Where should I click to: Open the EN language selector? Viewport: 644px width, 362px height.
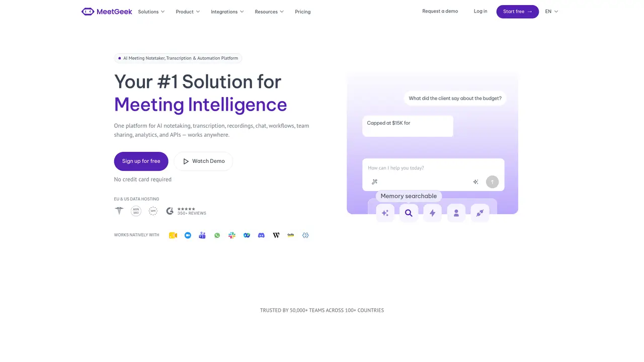click(x=551, y=12)
